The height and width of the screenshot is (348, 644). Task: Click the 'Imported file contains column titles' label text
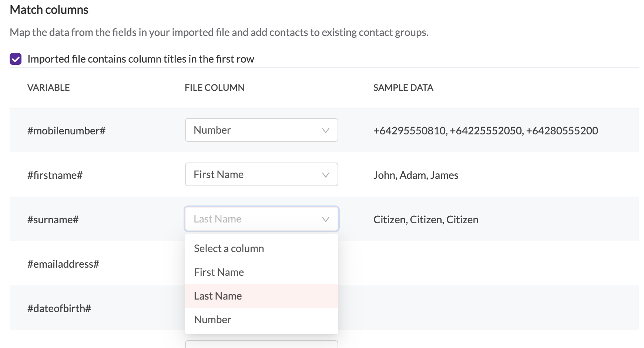click(x=141, y=59)
